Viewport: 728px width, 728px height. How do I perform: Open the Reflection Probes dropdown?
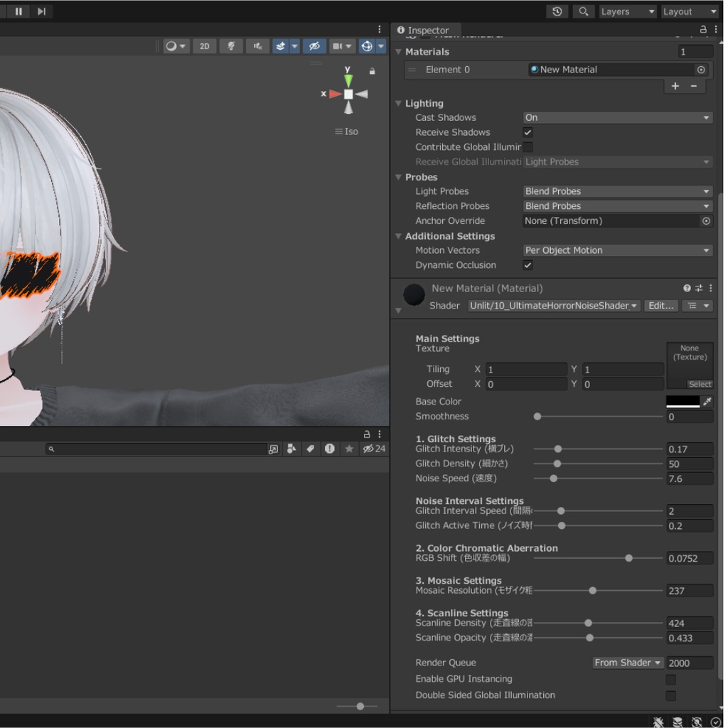pos(618,206)
